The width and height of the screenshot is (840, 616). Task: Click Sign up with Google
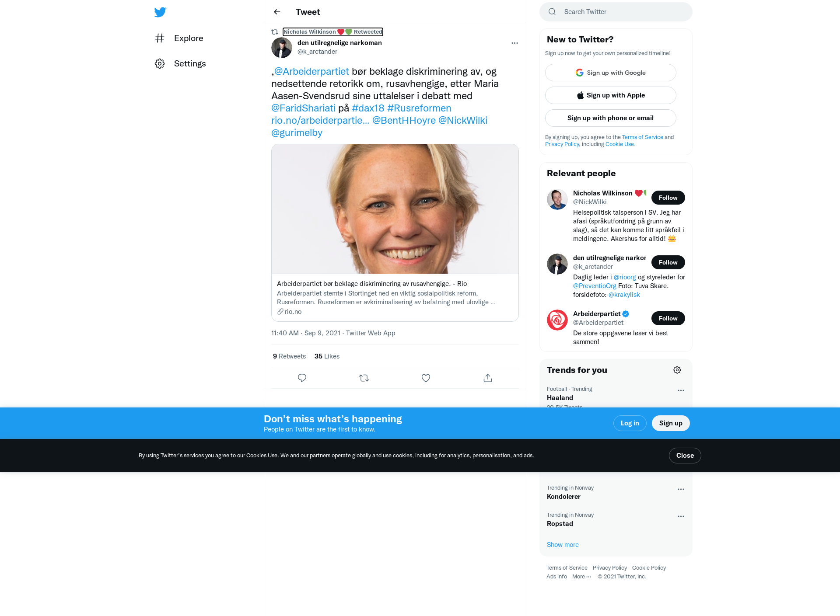(611, 73)
